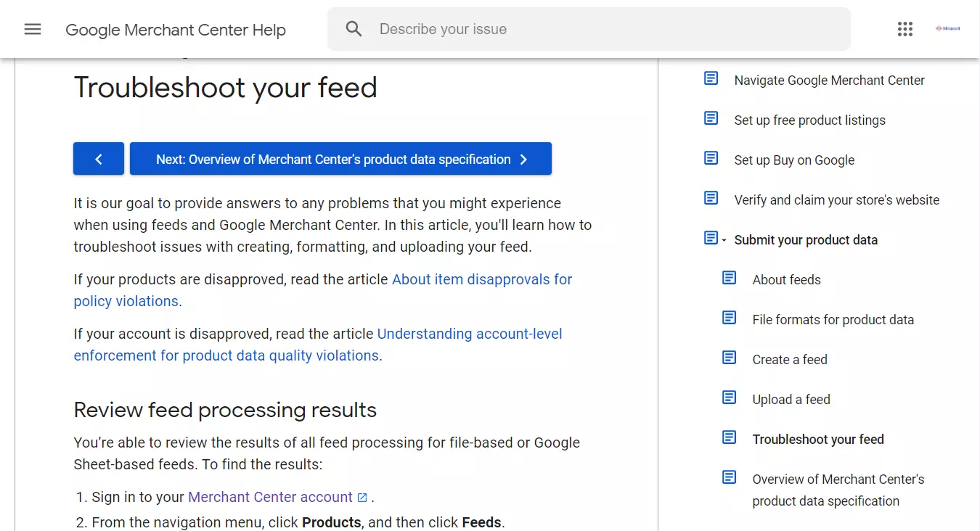Viewport: 980px width, 531px height.
Task: Click the external link icon after Merchant Center account
Action: (362, 498)
